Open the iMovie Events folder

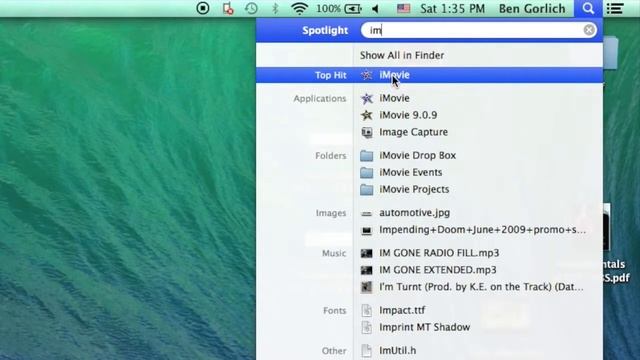pos(411,173)
